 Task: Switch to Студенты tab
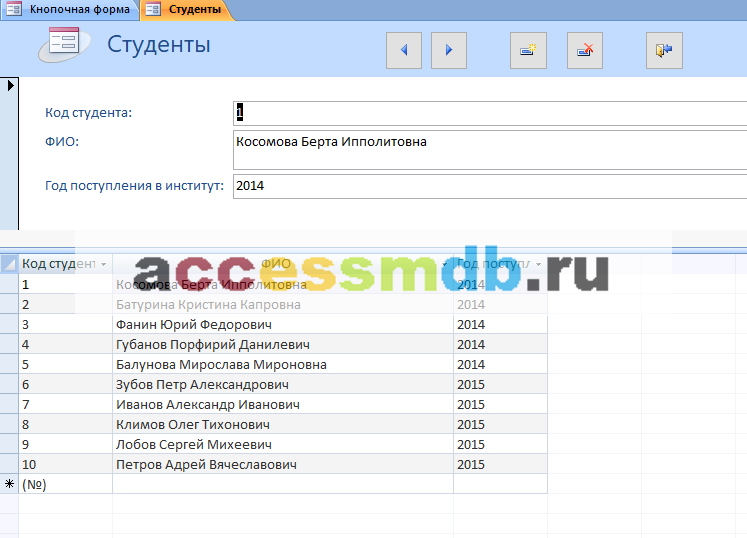coord(186,10)
